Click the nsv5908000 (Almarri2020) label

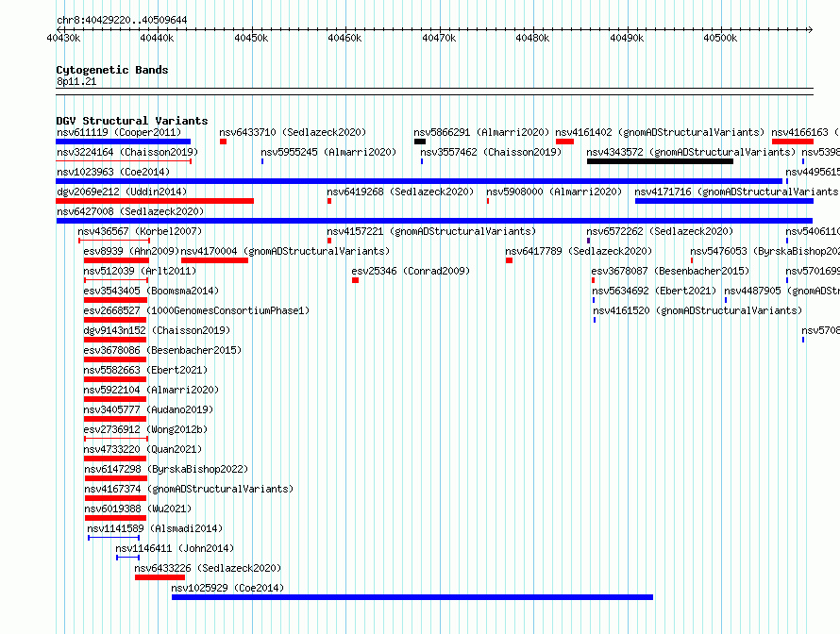pos(554,192)
